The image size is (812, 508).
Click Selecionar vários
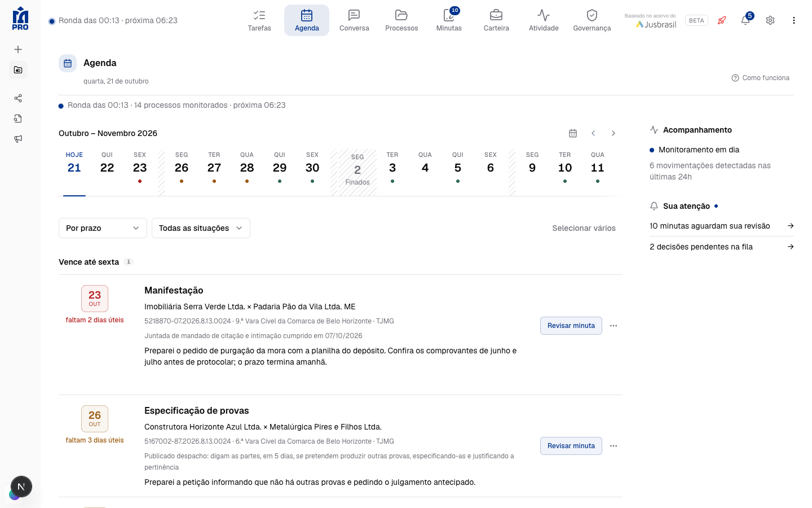coord(584,228)
